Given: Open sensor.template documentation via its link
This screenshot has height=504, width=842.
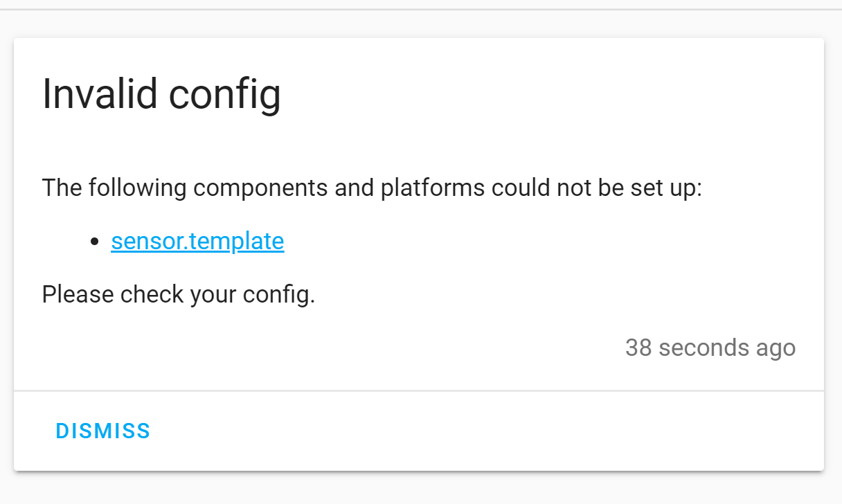Looking at the screenshot, I should [x=197, y=241].
